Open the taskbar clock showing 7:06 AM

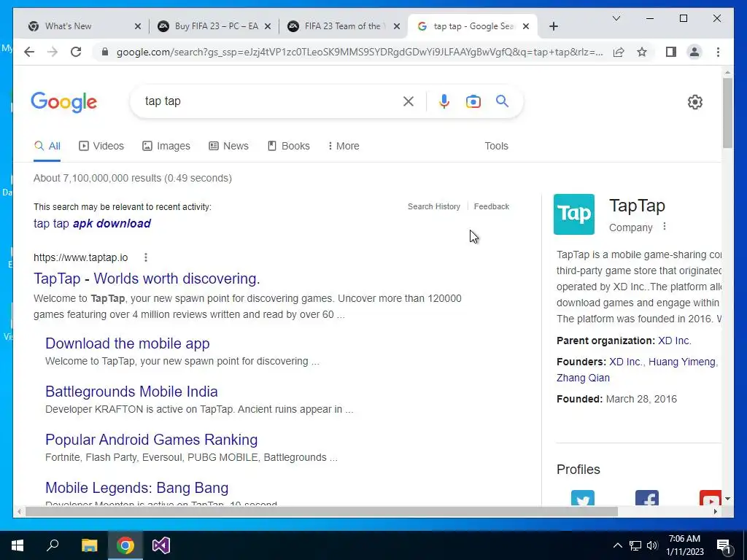[x=684, y=545]
